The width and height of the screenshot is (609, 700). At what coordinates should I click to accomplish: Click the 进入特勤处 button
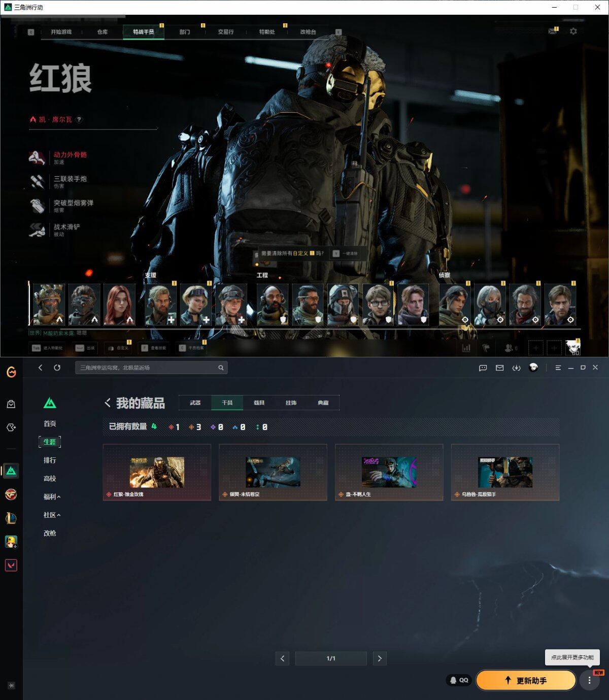[47, 348]
